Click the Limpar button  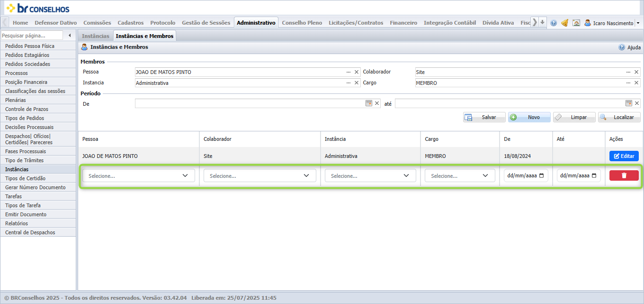click(x=574, y=117)
